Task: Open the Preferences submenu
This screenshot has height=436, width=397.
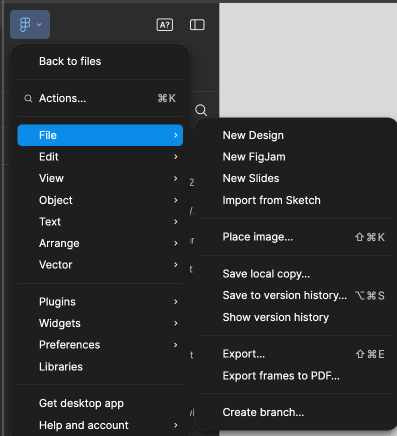Action: pyautogui.click(x=100, y=345)
